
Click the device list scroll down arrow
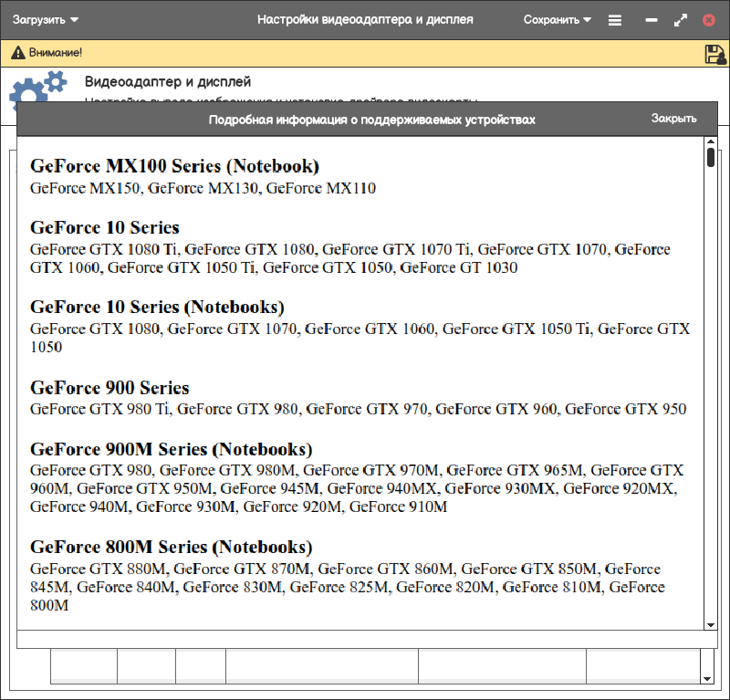point(711,624)
